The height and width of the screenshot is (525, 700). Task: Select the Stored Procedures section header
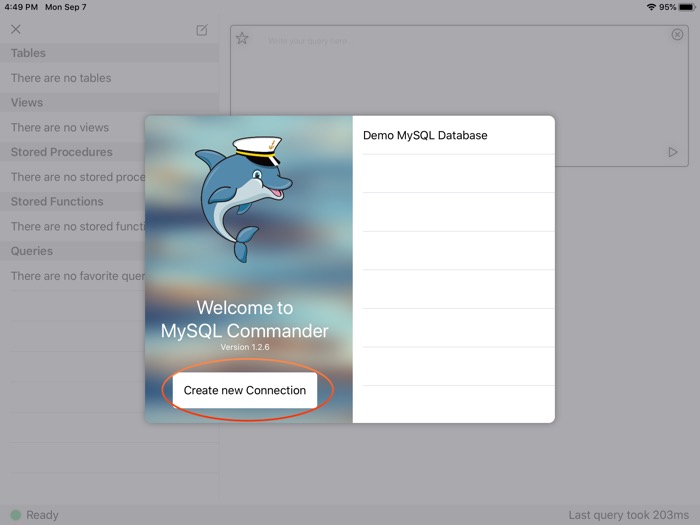click(72, 152)
